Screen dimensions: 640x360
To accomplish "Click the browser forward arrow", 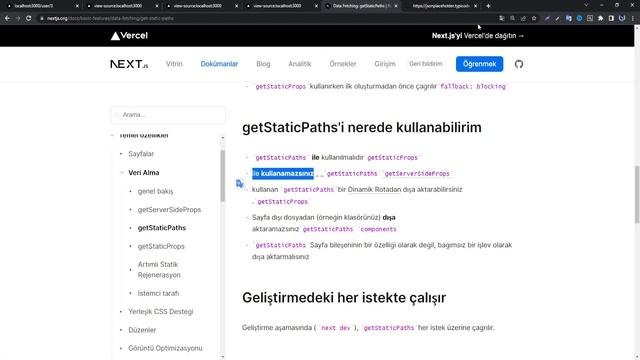I will coord(18,18).
